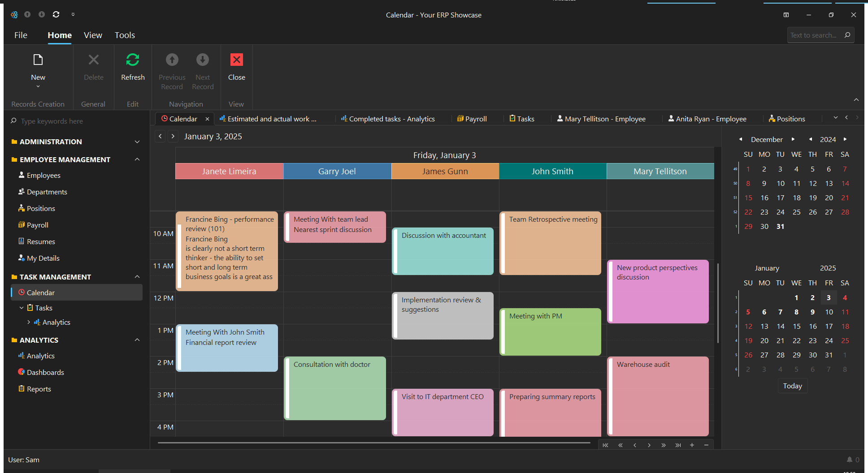Expand the Administration section

coord(137,142)
